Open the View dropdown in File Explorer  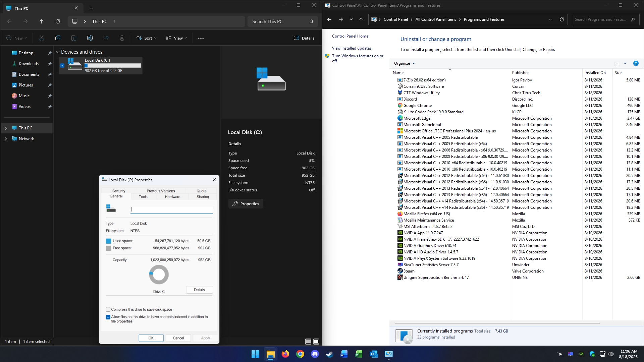(x=176, y=38)
